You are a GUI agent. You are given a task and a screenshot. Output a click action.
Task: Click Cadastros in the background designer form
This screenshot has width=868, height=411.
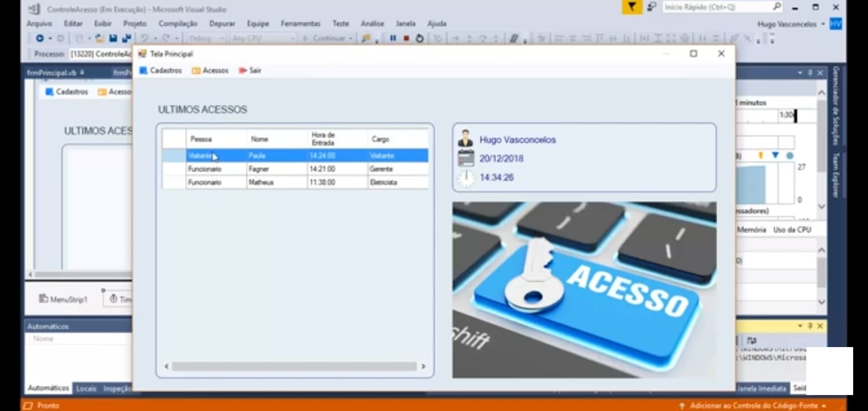tap(67, 92)
